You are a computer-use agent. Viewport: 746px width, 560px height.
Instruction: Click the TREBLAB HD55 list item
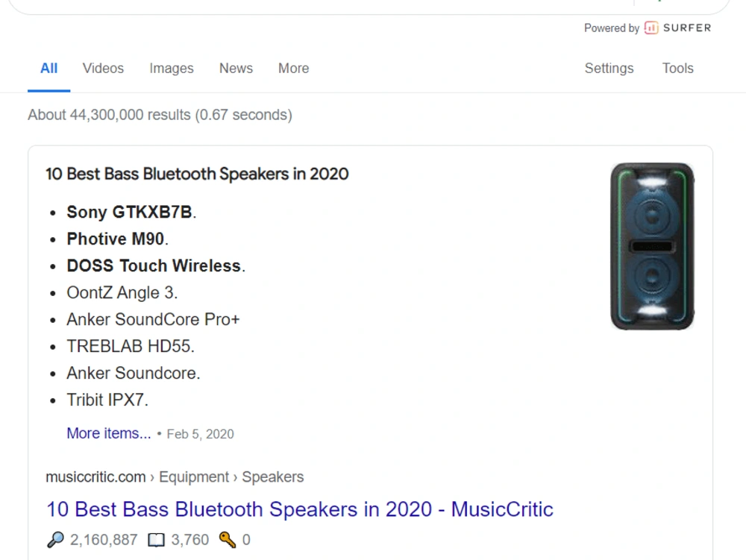coord(131,346)
